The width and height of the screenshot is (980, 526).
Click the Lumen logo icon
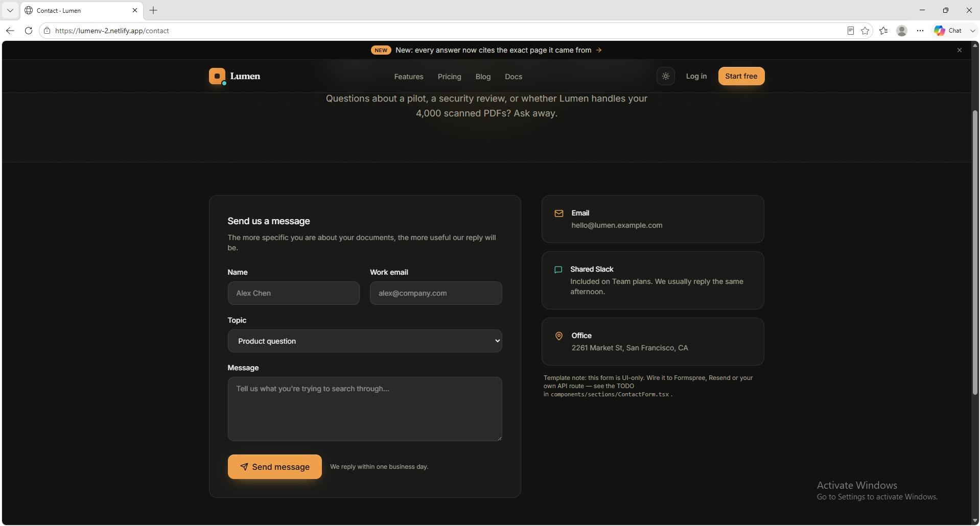[x=217, y=76]
